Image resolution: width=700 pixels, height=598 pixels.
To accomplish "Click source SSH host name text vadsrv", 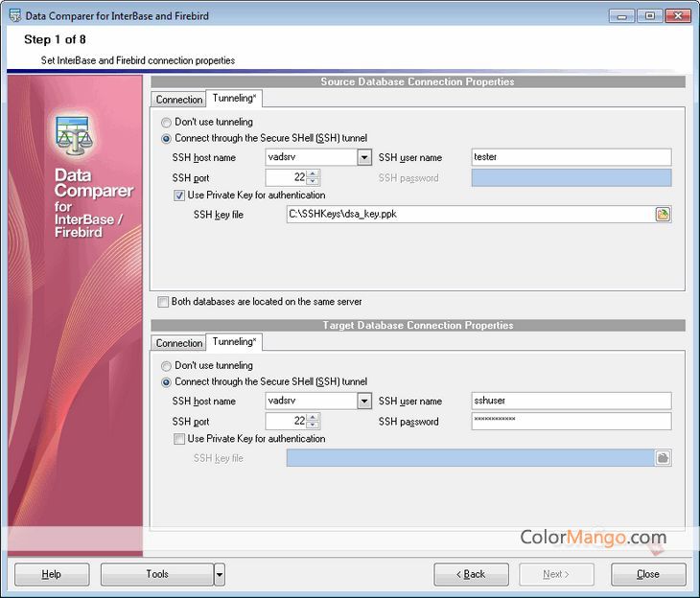I will (x=282, y=157).
